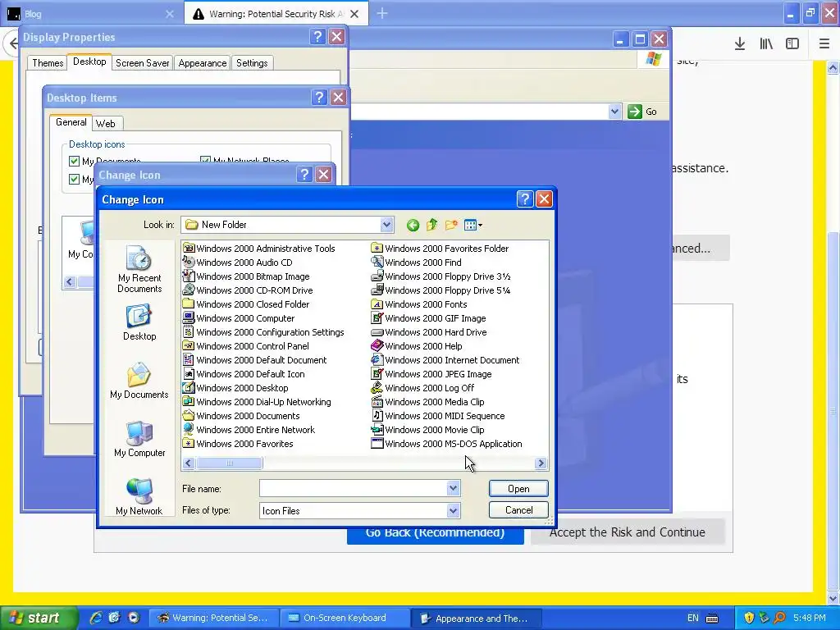Select Windows 2000 GIF Image file
The image size is (840, 630).
(429, 317)
